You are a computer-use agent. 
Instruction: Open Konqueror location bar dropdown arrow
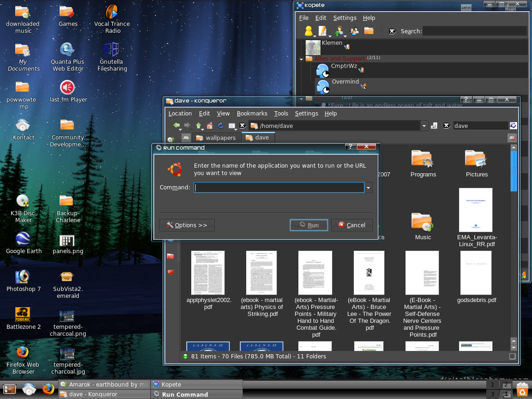click(424, 126)
